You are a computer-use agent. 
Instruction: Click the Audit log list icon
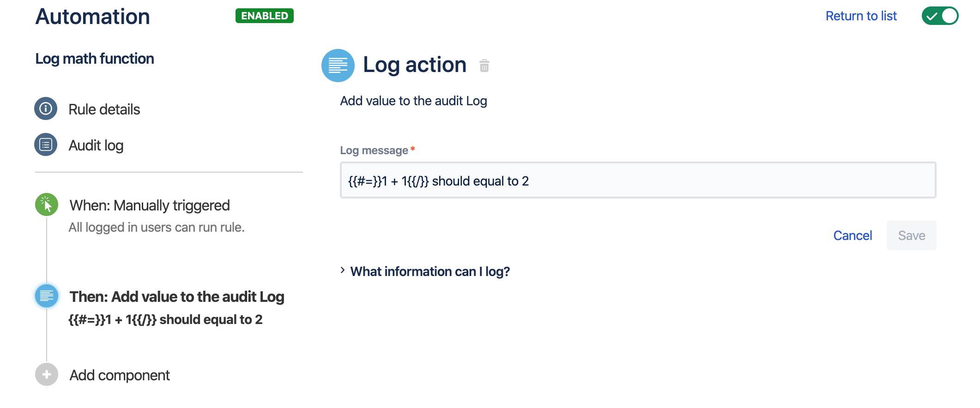pyautogui.click(x=46, y=145)
